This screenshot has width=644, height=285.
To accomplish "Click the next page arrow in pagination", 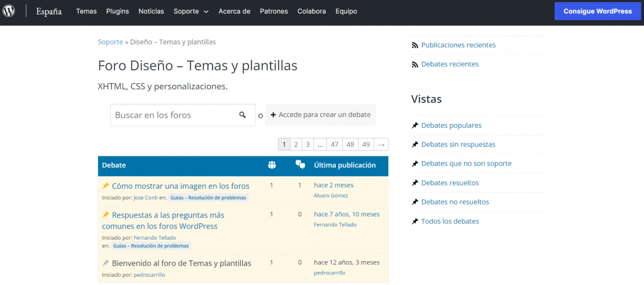I will [x=381, y=145].
